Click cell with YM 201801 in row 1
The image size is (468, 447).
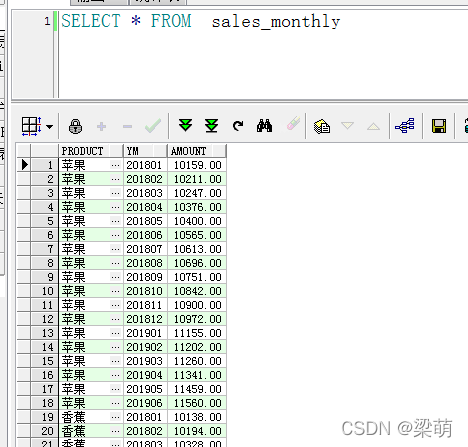point(145,165)
